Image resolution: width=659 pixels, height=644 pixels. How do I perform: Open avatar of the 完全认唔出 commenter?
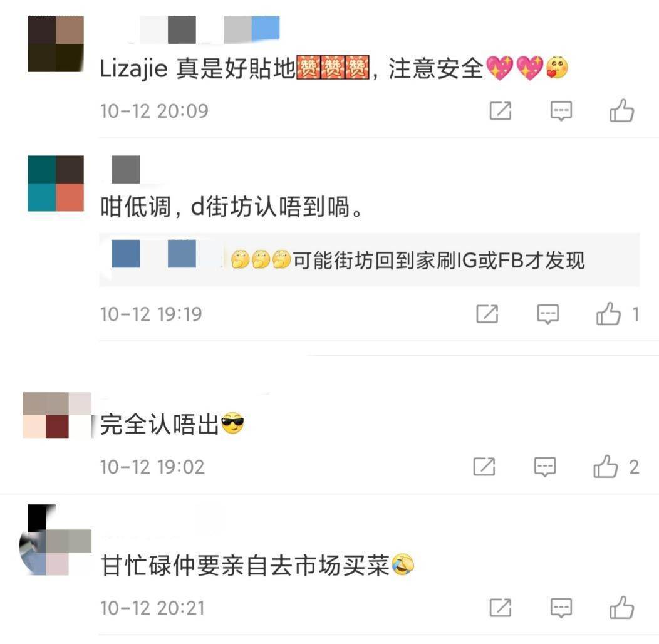pos(57,415)
